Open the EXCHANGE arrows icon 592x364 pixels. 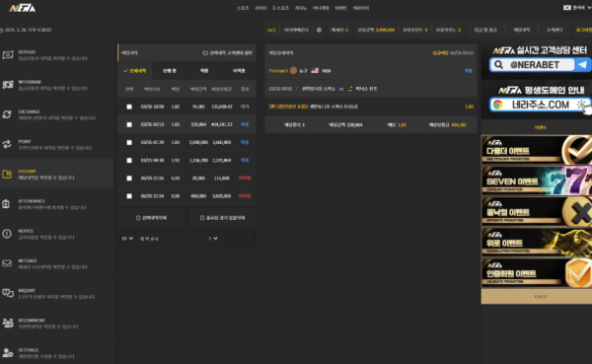click(x=7, y=114)
